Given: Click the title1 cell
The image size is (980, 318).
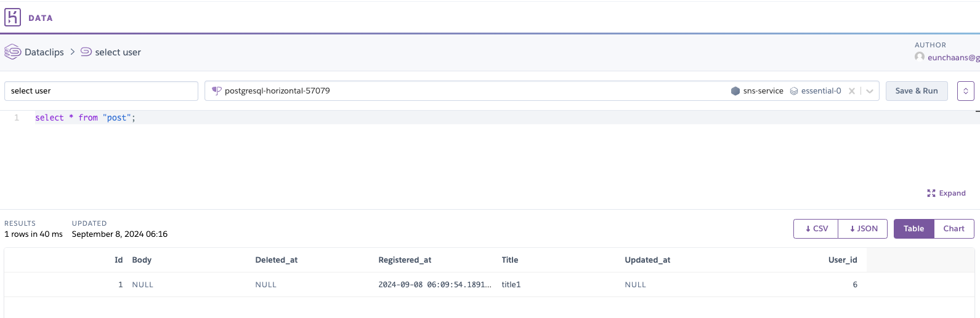Looking at the screenshot, I should click(x=511, y=285).
